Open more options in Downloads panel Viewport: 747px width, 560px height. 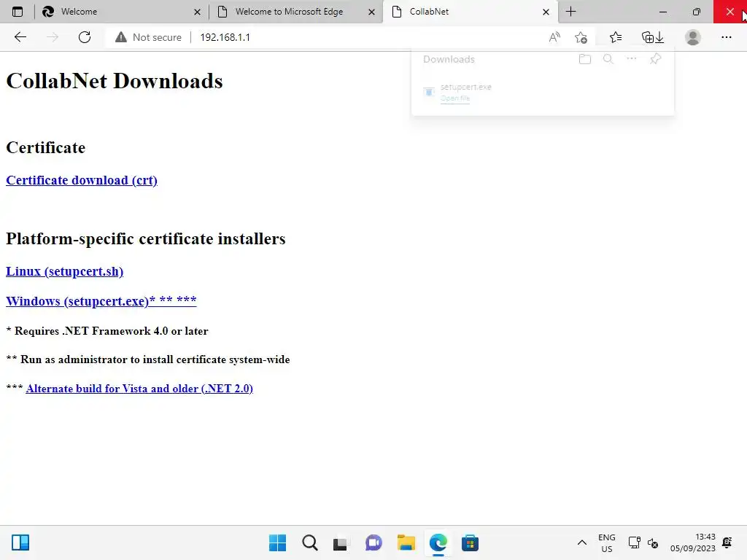[x=631, y=58]
